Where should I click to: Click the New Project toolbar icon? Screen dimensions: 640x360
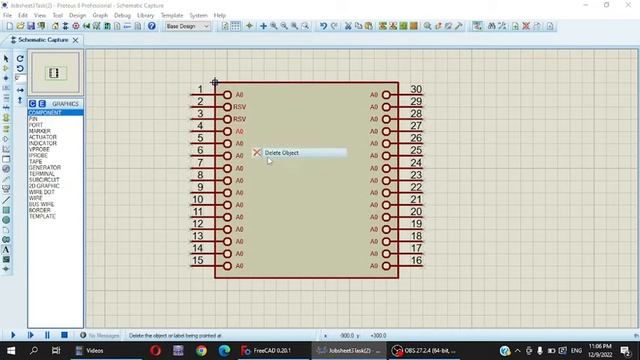pos(9,26)
